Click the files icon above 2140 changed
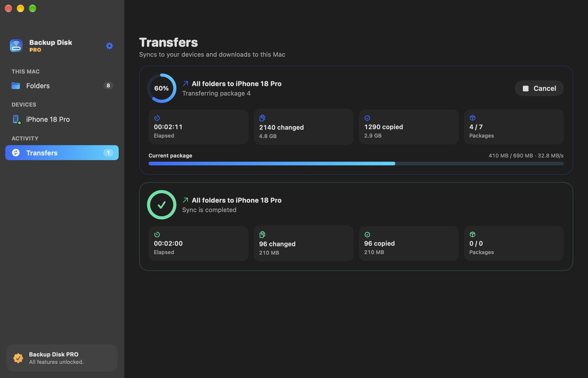 262,118
